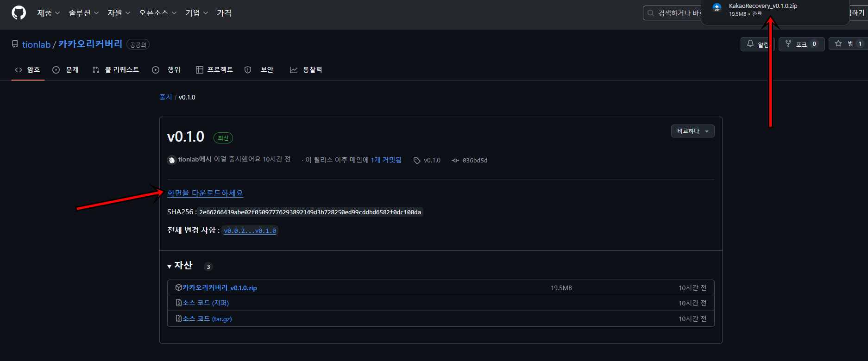Click the repository icon beside tionlab
The height and width of the screenshot is (361, 868).
click(x=15, y=44)
